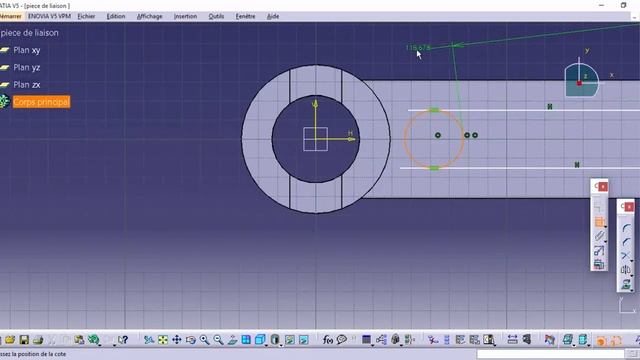Expand the view cube dropdown arrow
The image size is (640, 360).
tap(266, 345)
